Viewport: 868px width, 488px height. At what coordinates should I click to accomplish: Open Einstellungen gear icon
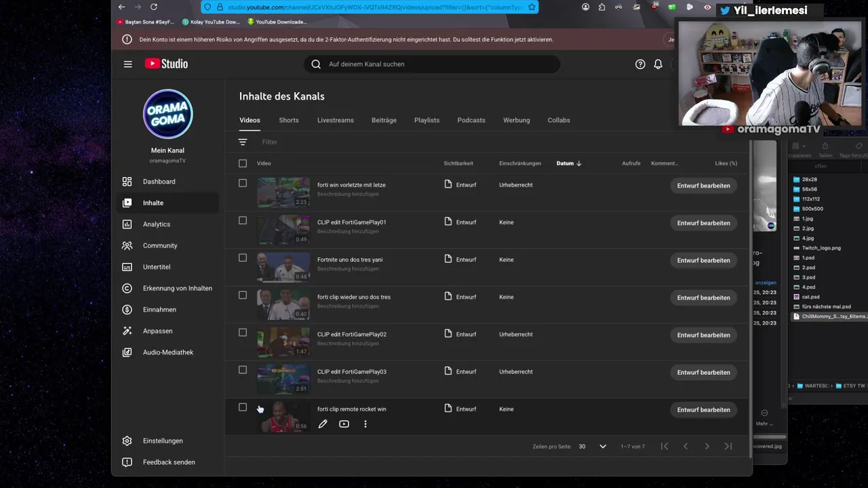click(x=127, y=441)
